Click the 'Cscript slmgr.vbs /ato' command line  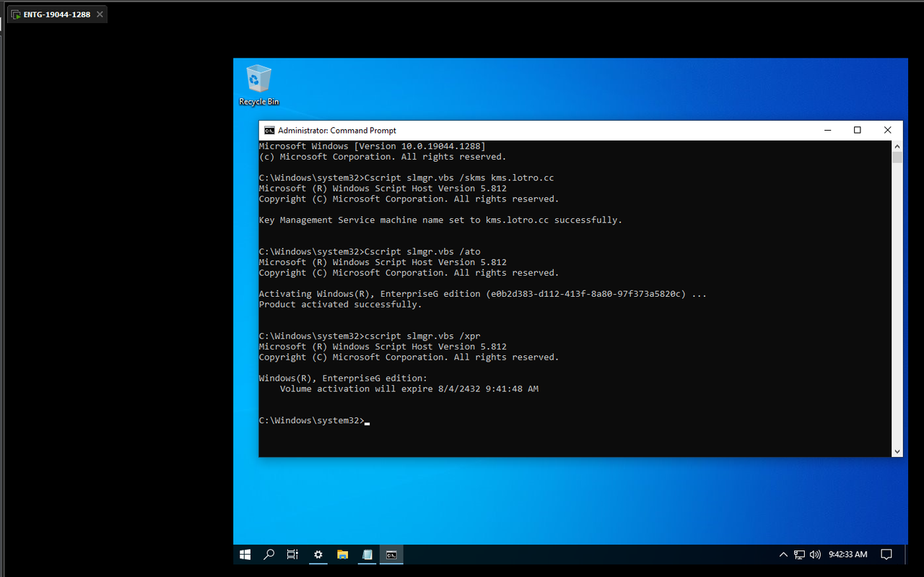(422, 252)
